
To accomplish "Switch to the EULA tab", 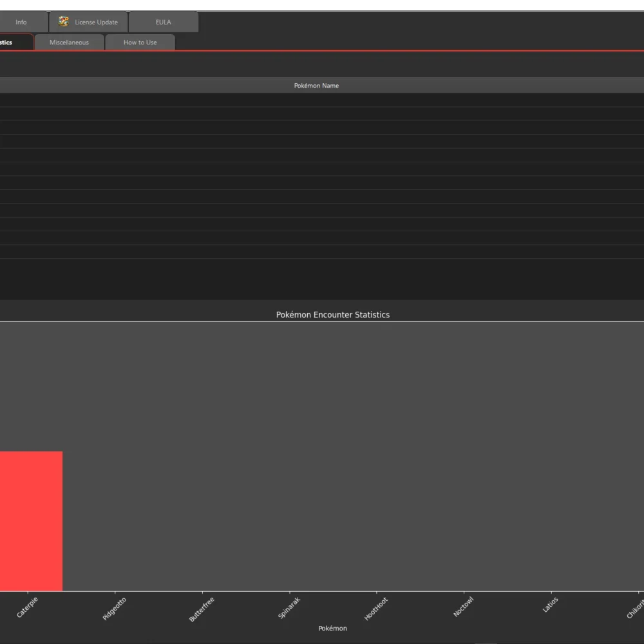I will (x=164, y=22).
